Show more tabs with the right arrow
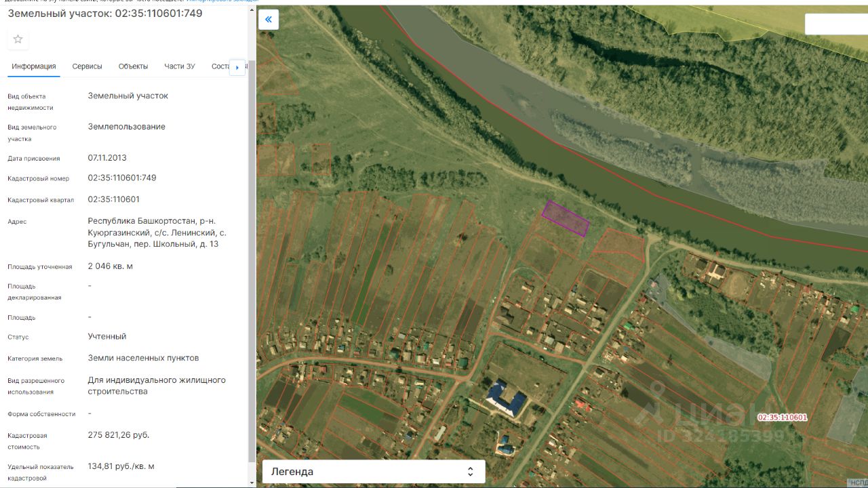Image resolution: width=868 pixels, height=488 pixels. pos(237,67)
